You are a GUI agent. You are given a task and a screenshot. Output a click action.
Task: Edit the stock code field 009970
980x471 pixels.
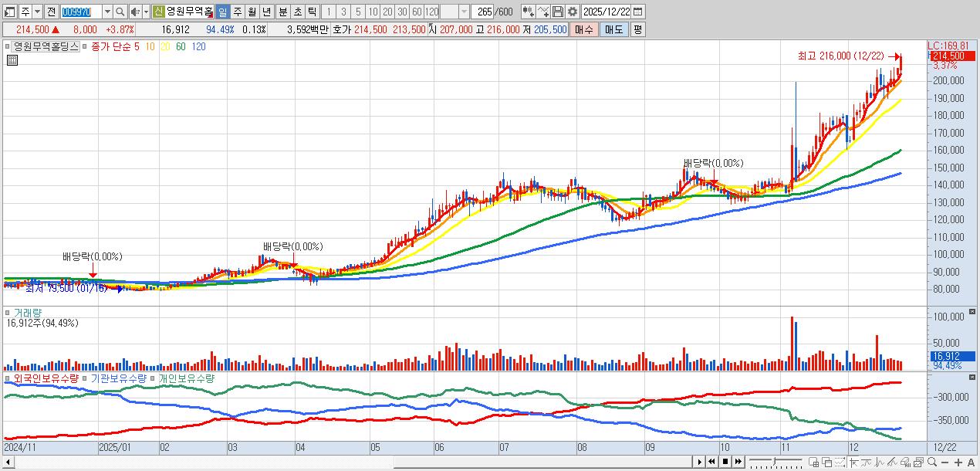pyautogui.click(x=81, y=12)
